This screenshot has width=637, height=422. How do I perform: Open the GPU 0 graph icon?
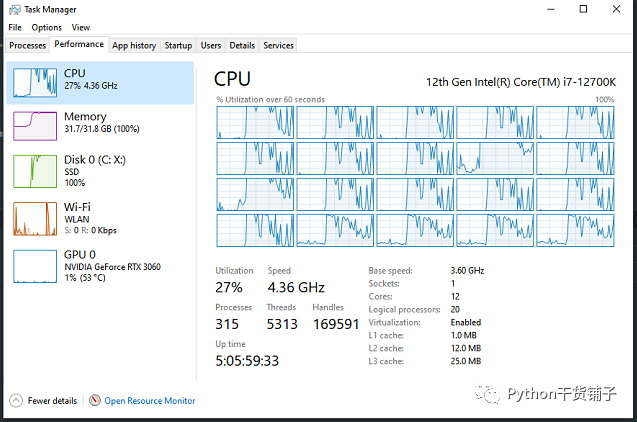(x=35, y=266)
